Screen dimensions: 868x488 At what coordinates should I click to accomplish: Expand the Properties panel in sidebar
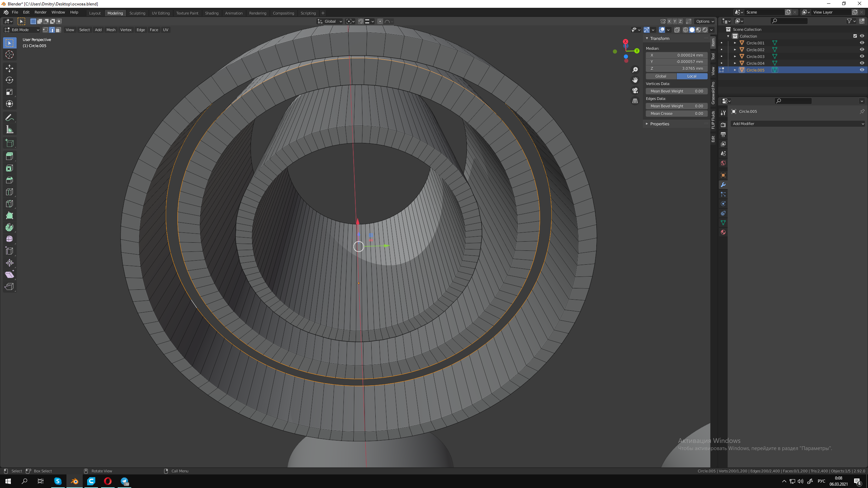pos(647,124)
